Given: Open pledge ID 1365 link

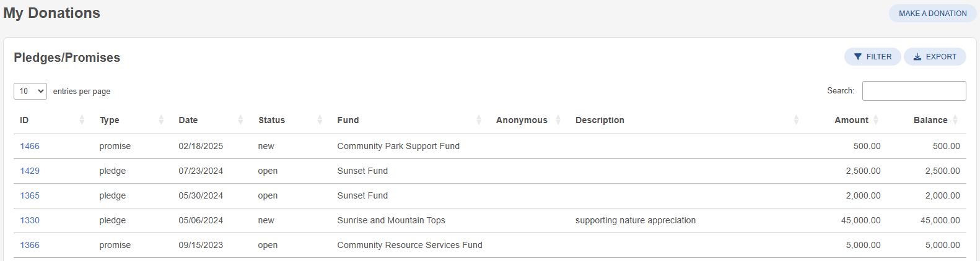Looking at the screenshot, I should click(x=30, y=195).
